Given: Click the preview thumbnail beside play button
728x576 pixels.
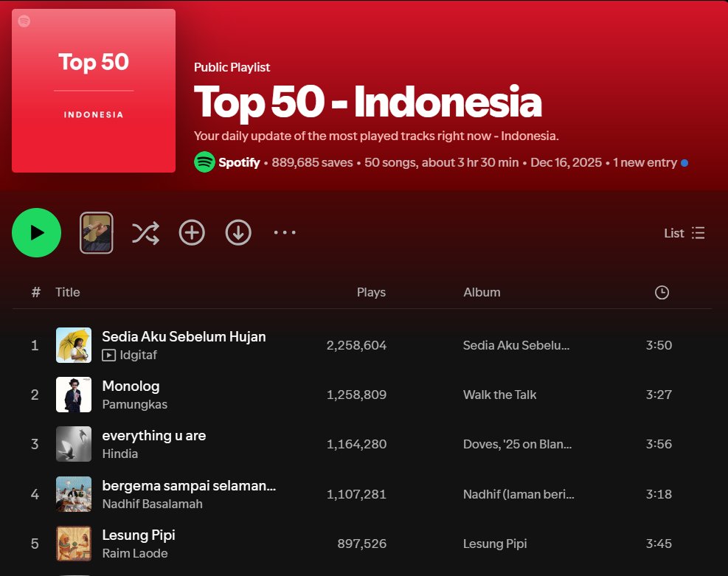Looking at the screenshot, I should pyautogui.click(x=96, y=232).
